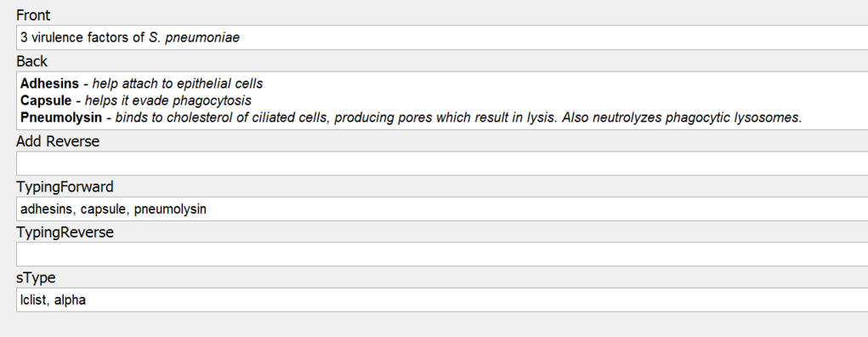
Task: Click 'alpha' in the sType field
Action: (x=70, y=300)
